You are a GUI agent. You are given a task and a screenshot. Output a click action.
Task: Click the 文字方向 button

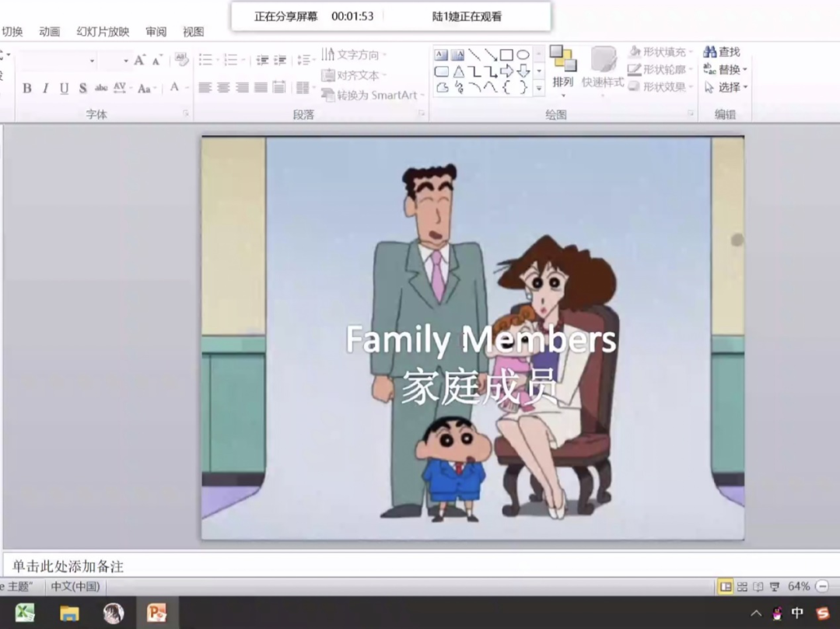[354, 54]
